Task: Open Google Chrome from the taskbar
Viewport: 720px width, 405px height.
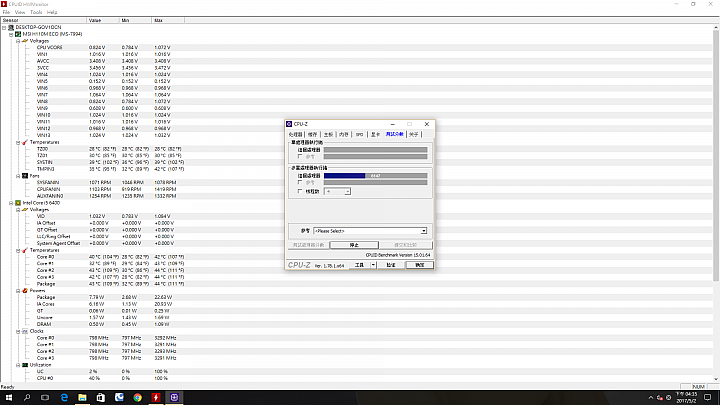Action: coord(137,398)
